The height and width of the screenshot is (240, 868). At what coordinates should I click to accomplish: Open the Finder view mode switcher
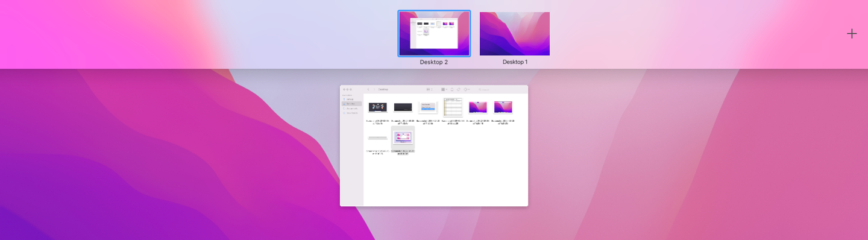pos(429,89)
